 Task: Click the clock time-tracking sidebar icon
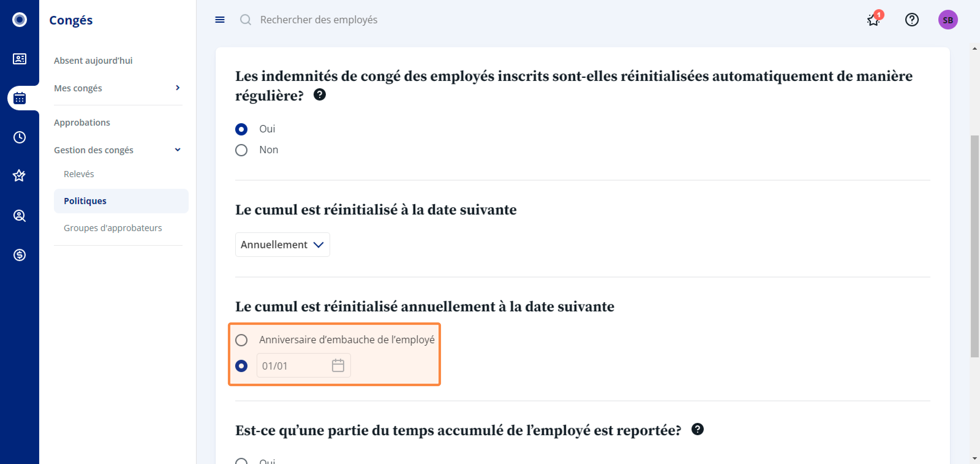19,137
